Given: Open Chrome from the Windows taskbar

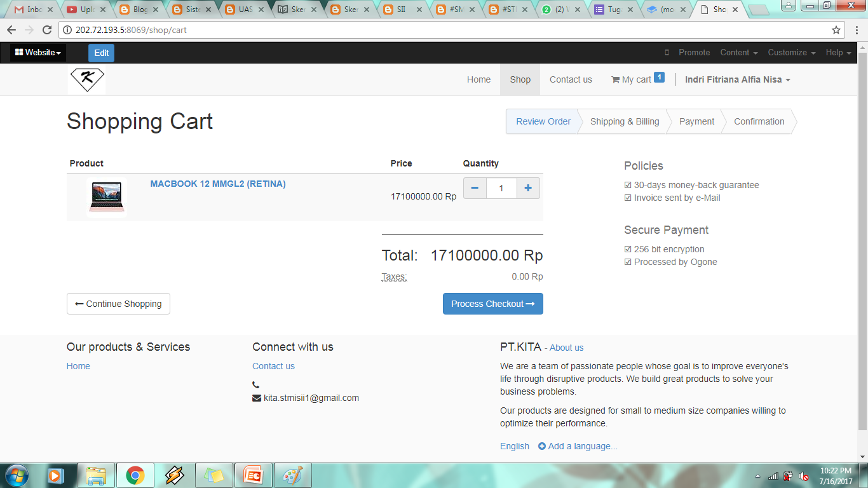Looking at the screenshot, I should [x=135, y=475].
